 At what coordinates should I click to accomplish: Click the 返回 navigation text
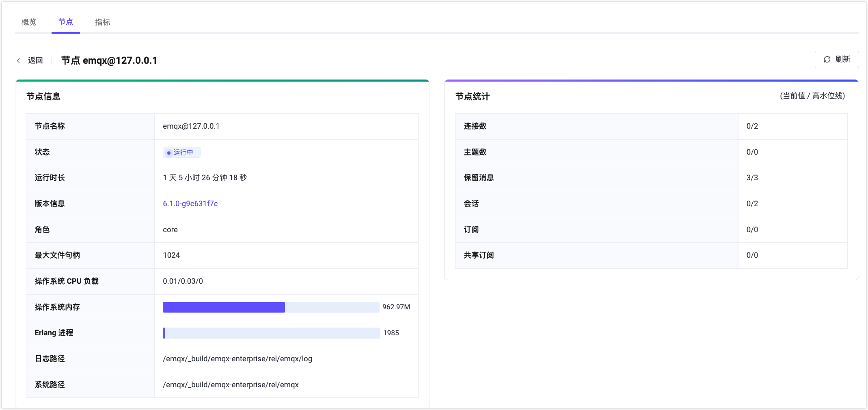click(x=35, y=60)
